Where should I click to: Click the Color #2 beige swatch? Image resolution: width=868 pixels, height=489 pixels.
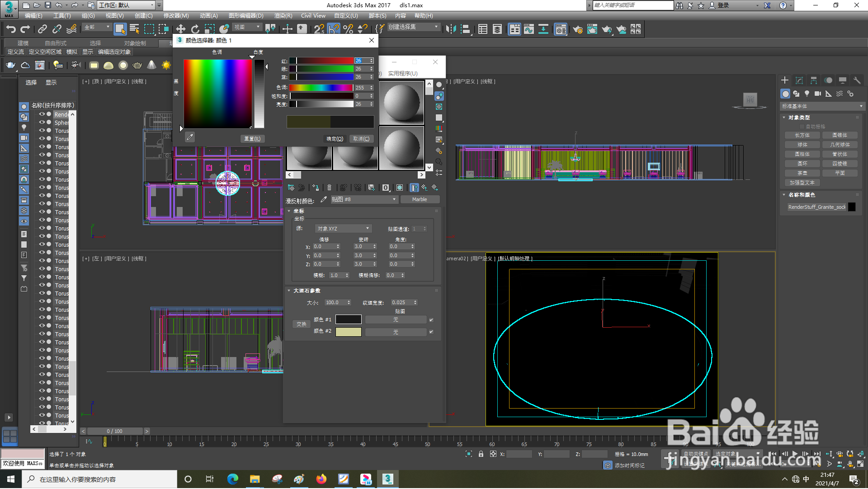coord(348,332)
